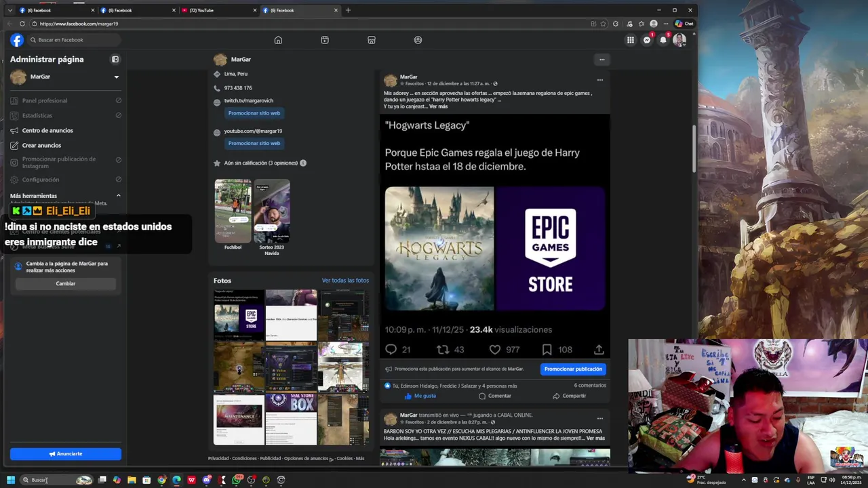Click the taskbar Buscar search box
This screenshot has height=488, width=868.
56,480
